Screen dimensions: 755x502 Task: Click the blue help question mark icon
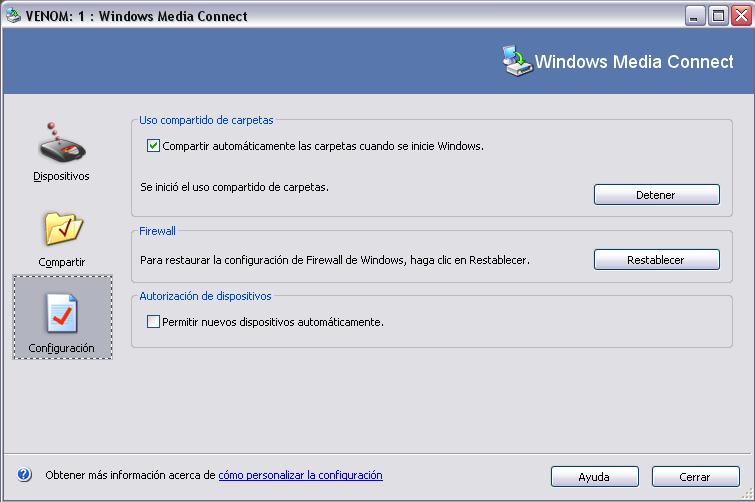click(x=24, y=475)
